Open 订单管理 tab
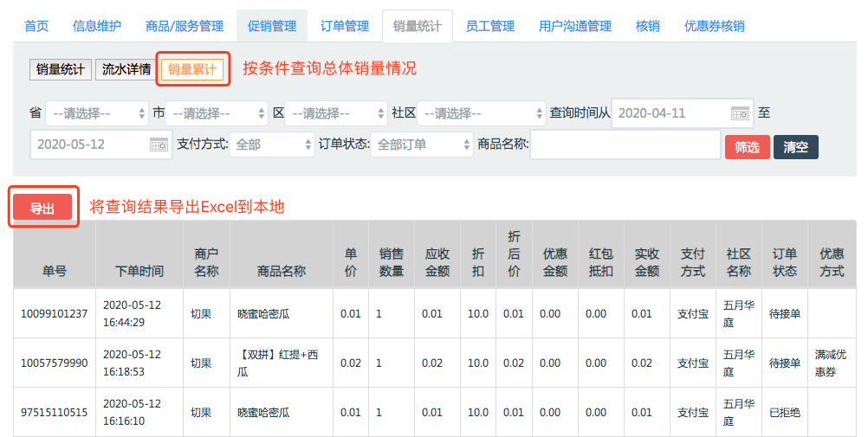The height and width of the screenshot is (437, 868). click(345, 26)
